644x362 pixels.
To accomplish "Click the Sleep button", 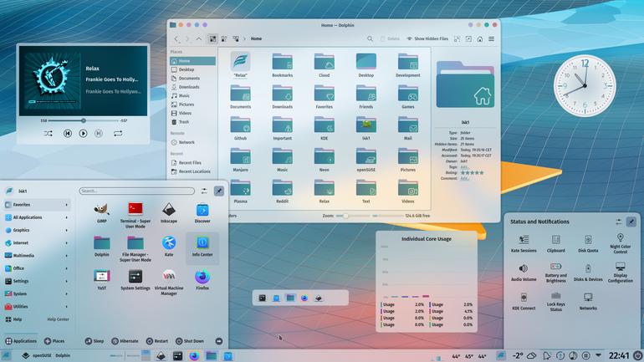I will click(x=95, y=341).
